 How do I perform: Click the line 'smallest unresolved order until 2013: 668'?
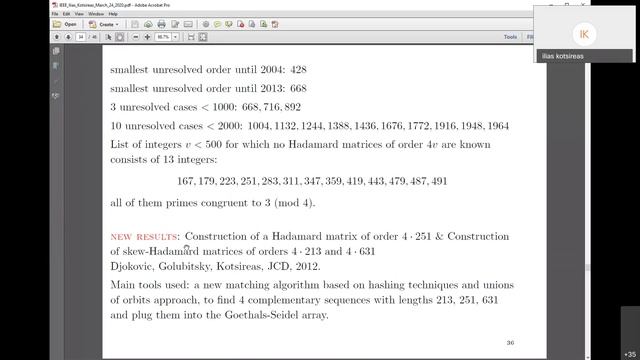click(x=208, y=88)
